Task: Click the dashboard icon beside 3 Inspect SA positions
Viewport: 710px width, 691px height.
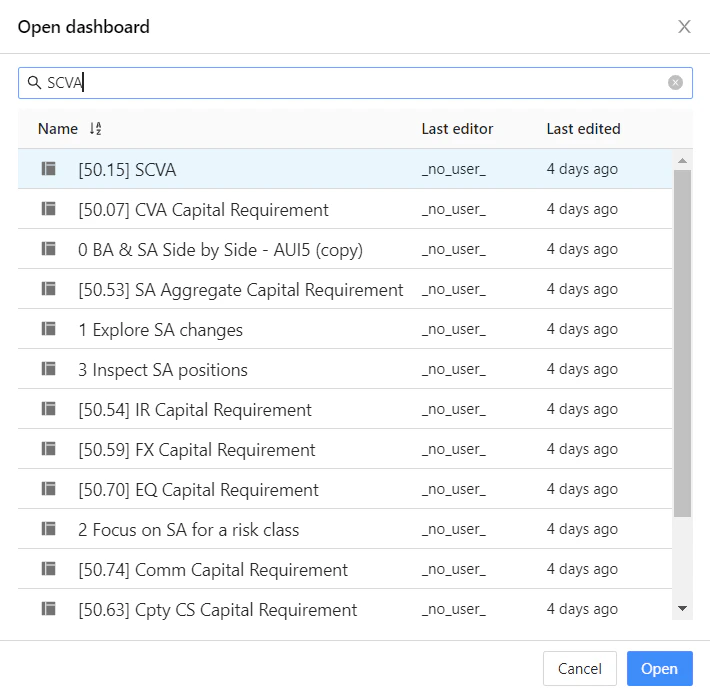Action: point(48,369)
